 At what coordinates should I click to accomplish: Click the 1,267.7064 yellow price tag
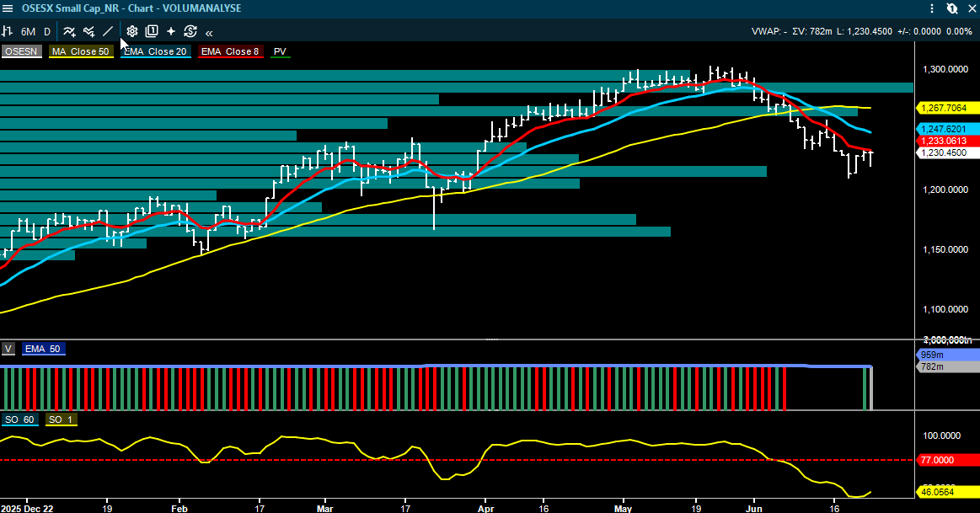click(x=947, y=108)
